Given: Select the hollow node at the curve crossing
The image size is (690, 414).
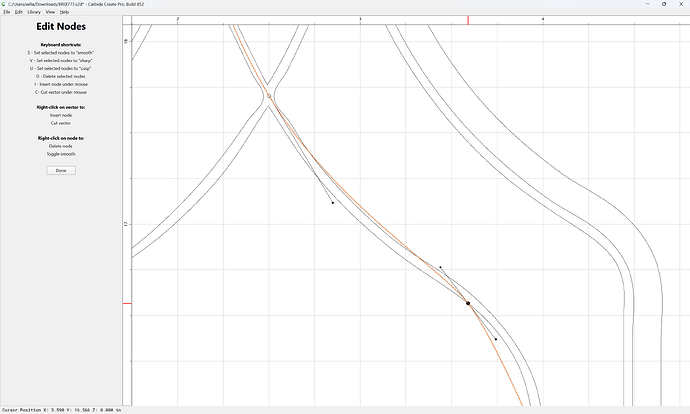Looking at the screenshot, I should (269, 95).
